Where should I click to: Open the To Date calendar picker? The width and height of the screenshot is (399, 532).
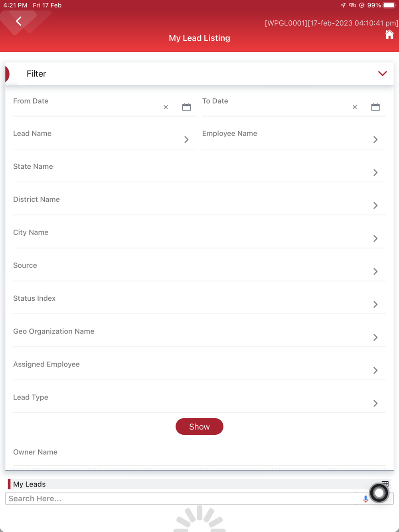coord(375,107)
